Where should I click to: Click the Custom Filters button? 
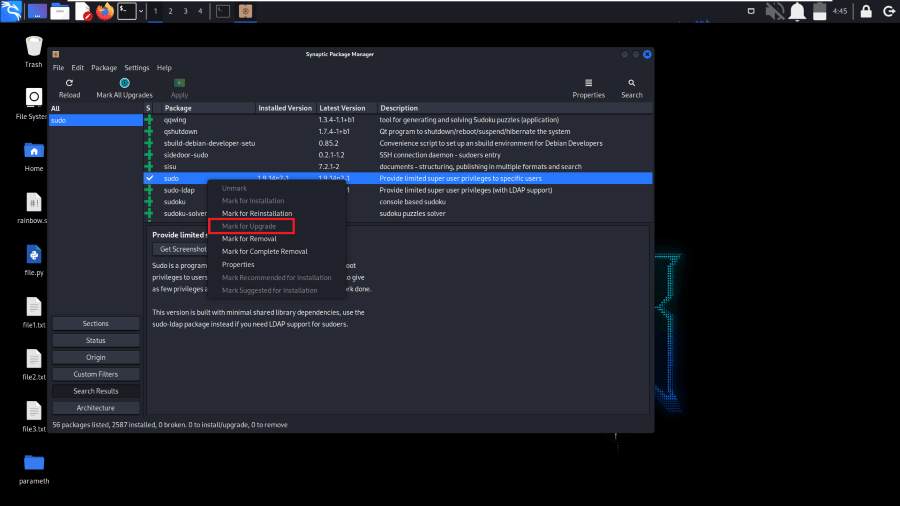click(96, 374)
